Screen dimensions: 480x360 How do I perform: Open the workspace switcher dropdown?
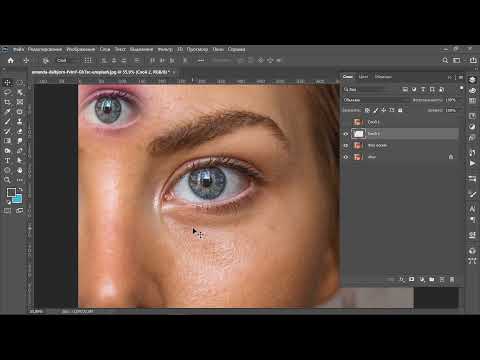[x=457, y=60]
